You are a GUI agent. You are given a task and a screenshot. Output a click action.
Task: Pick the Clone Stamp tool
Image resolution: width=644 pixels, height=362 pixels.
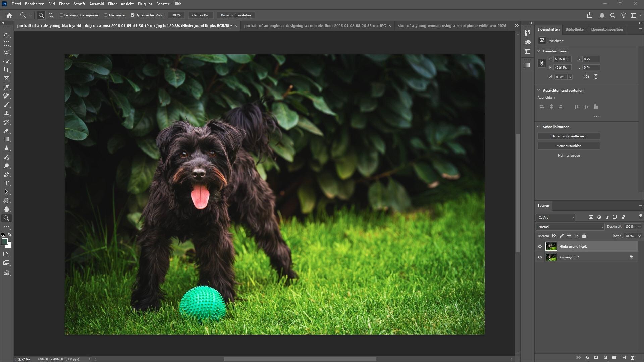pyautogui.click(x=6, y=113)
